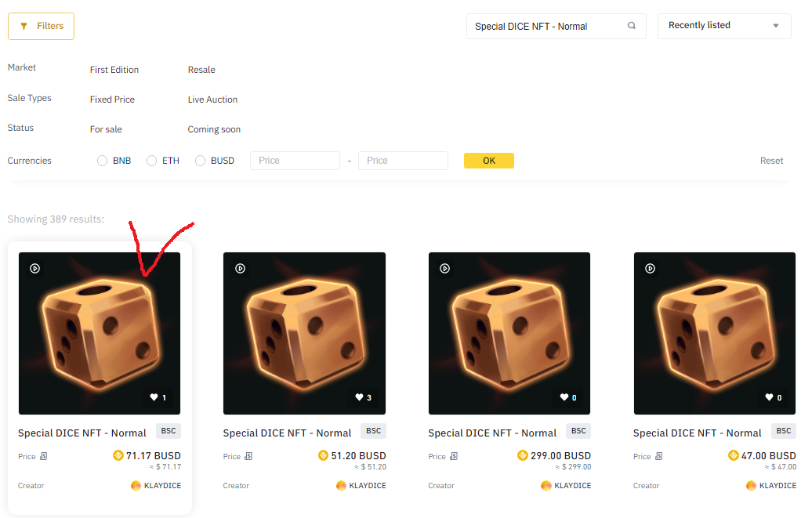This screenshot has width=812, height=518.
Task: Click the BSC badge on the 51.20 BUSD card
Action: point(373,431)
